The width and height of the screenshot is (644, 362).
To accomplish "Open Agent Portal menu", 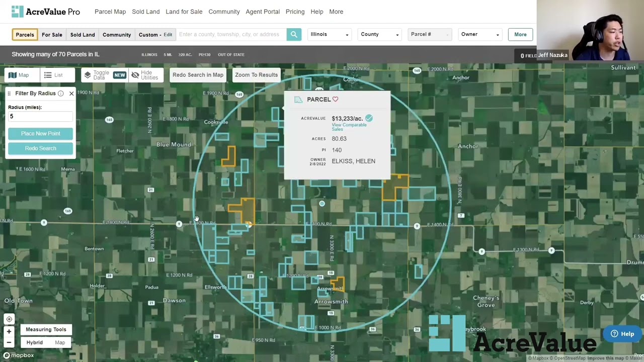I will coord(263,12).
